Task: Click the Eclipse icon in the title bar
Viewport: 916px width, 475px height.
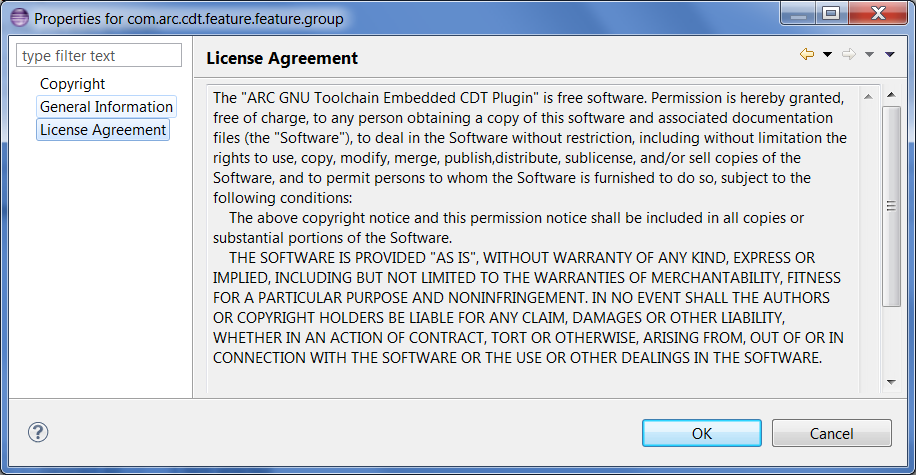Action: click(19, 18)
